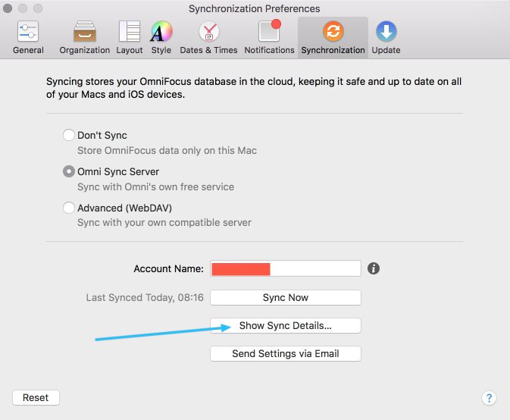The image size is (510, 420).
Task: Open help with the question mark button
Action: click(489, 398)
